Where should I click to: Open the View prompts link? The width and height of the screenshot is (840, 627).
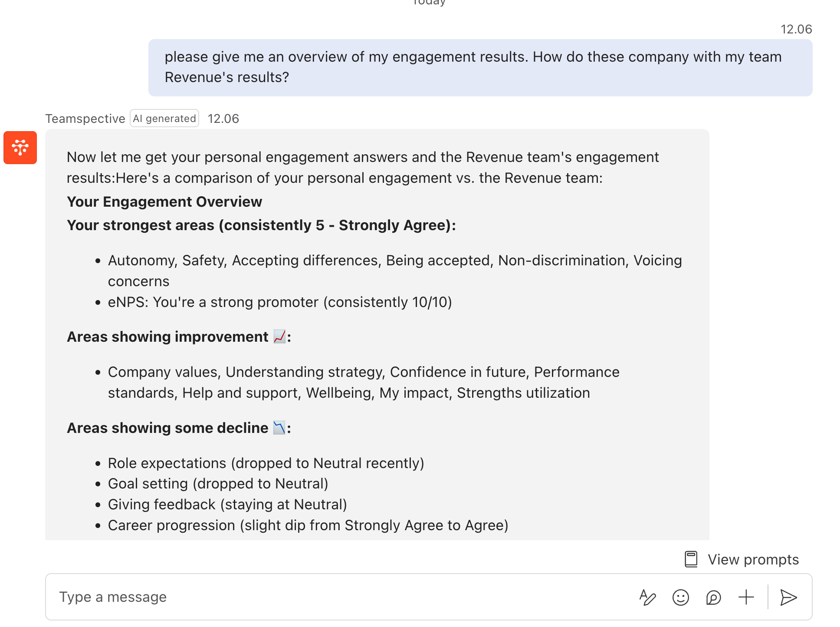[x=753, y=559]
